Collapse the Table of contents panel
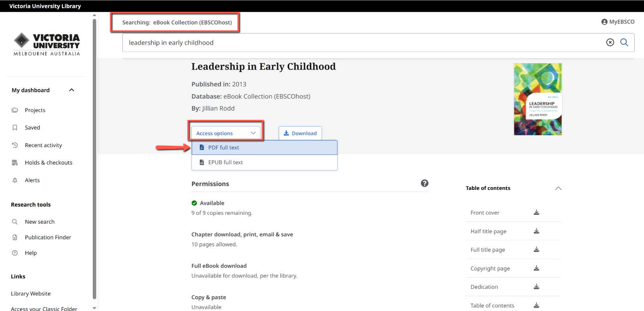The image size is (644, 311). tap(558, 188)
